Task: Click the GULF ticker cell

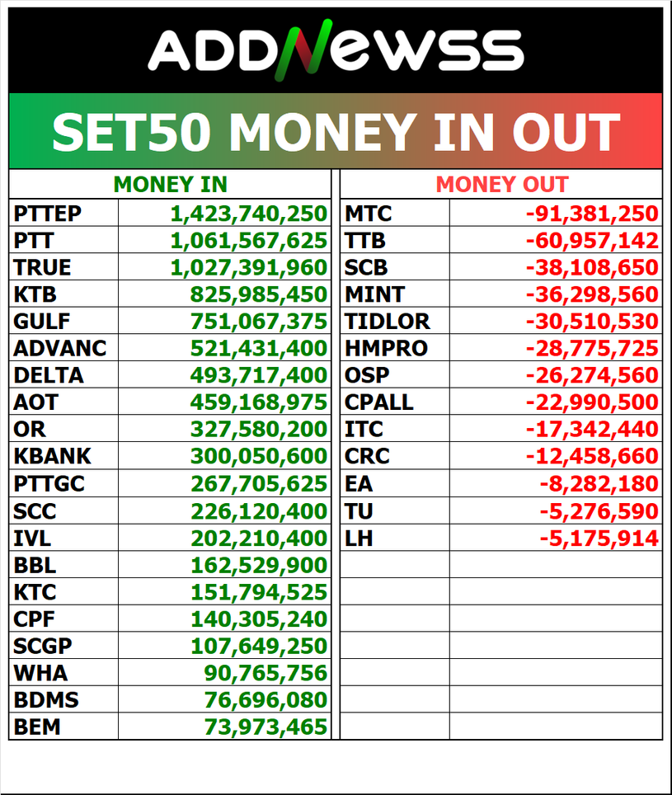Action: 42,322
